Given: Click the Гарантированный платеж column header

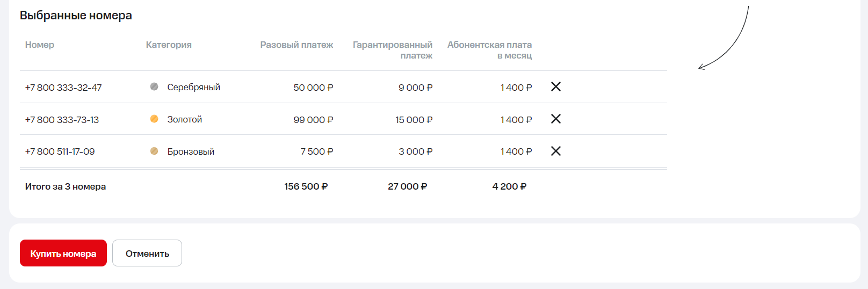Looking at the screenshot, I should [x=393, y=50].
